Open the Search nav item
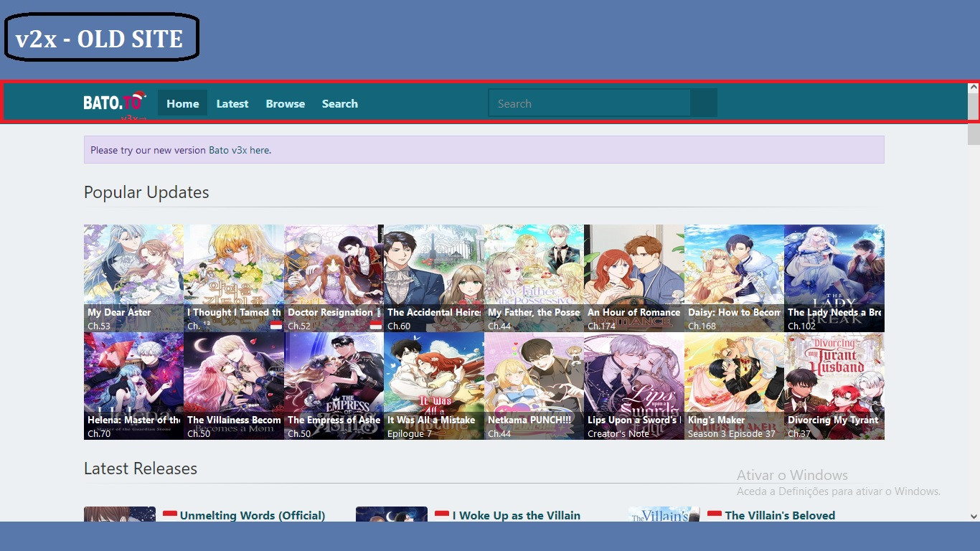 (340, 103)
